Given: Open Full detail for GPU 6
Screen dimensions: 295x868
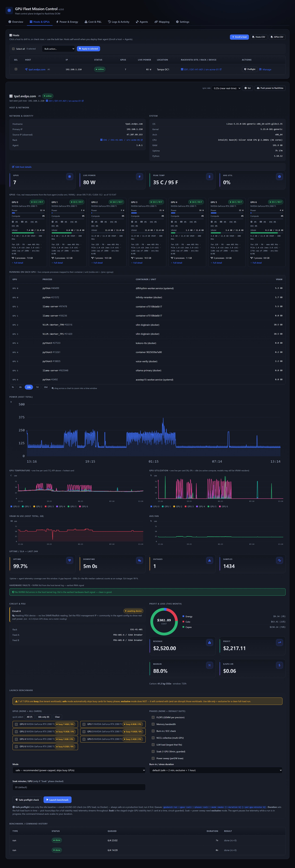Looking at the screenshot, I should tap(256, 263).
